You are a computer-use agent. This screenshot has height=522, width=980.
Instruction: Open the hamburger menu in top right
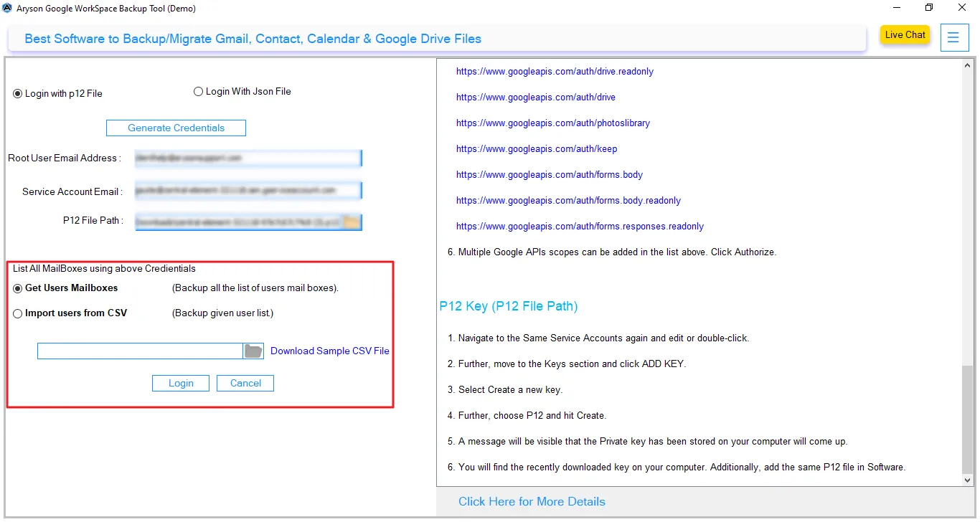click(x=954, y=37)
